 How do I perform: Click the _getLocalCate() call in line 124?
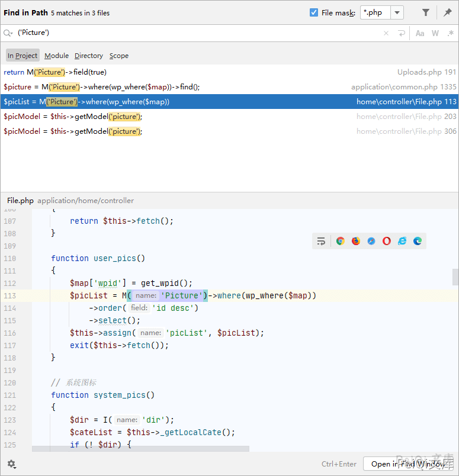pyautogui.click(x=195, y=432)
